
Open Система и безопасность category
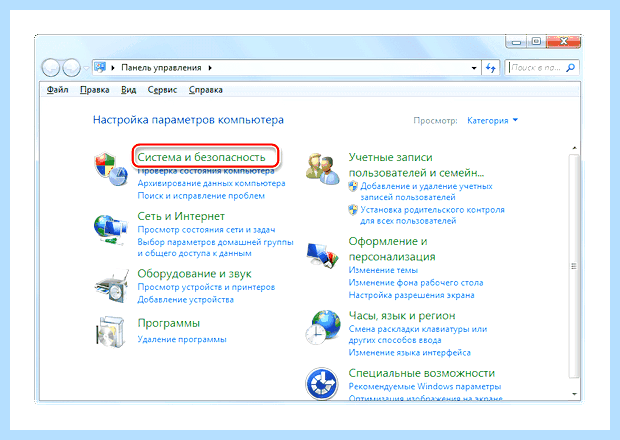pos(201,157)
